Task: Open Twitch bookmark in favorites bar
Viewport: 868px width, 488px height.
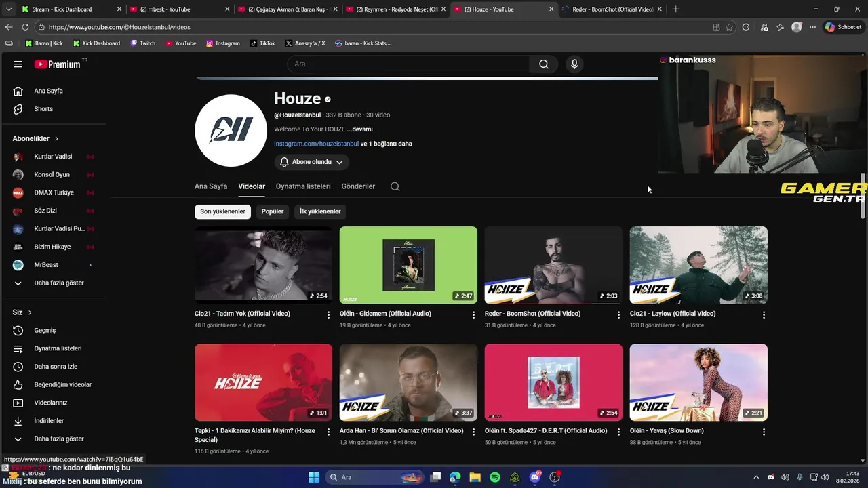Action: (142, 43)
